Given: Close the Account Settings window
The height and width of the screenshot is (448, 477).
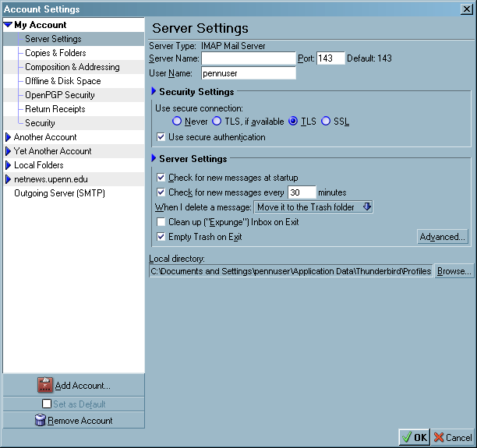Looking at the screenshot, I should click(x=470, y=9).
